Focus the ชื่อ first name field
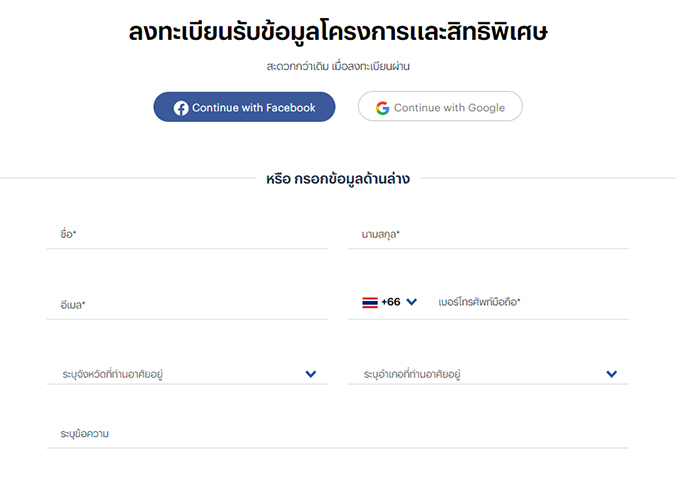Viewport: 680px width, 483px height. click(x=187, y=234)
